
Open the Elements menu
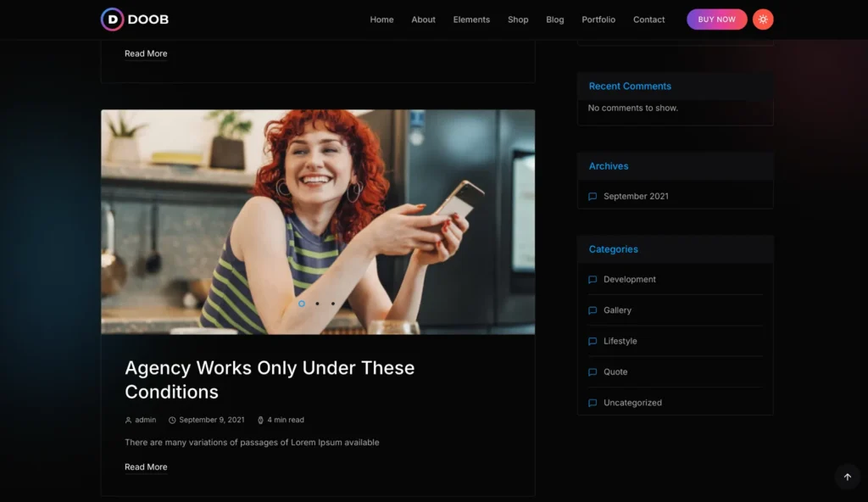click(471, 20)
